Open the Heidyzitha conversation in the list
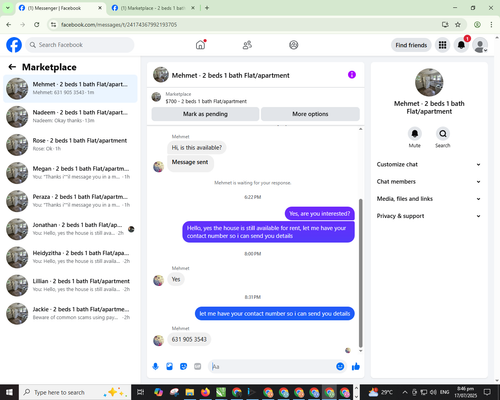500x400 pixels. tap(70, 257)
